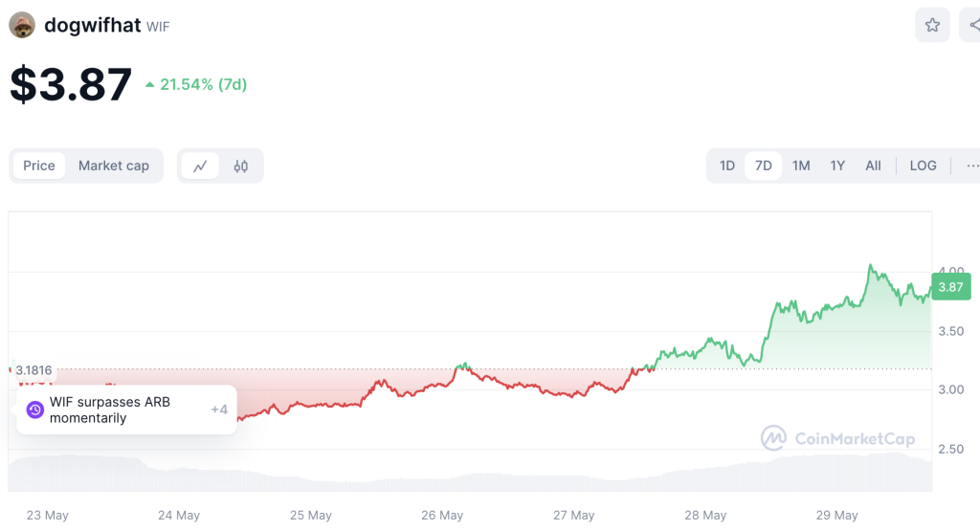Click the share icon at top right
980x531 pixels.
point(971,25)
